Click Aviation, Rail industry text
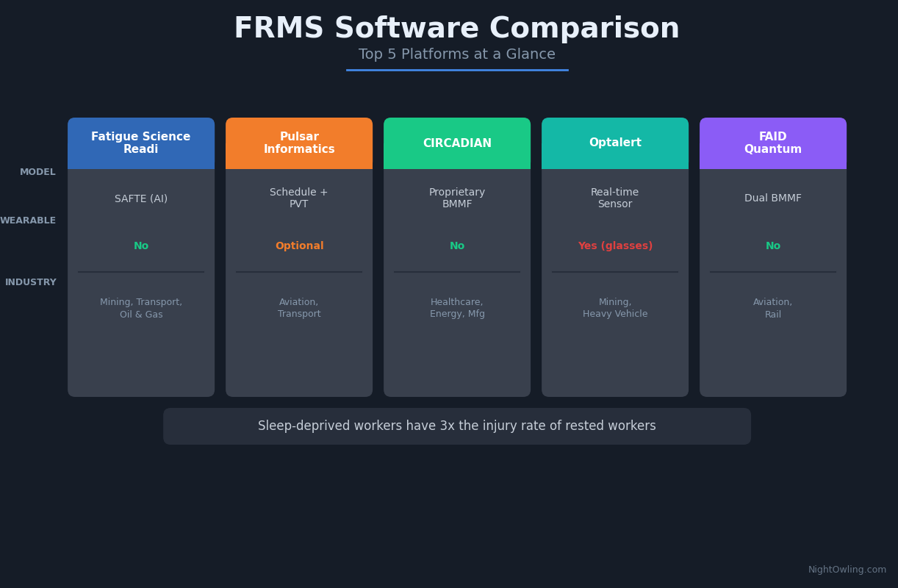 click(x=773, y=309)
